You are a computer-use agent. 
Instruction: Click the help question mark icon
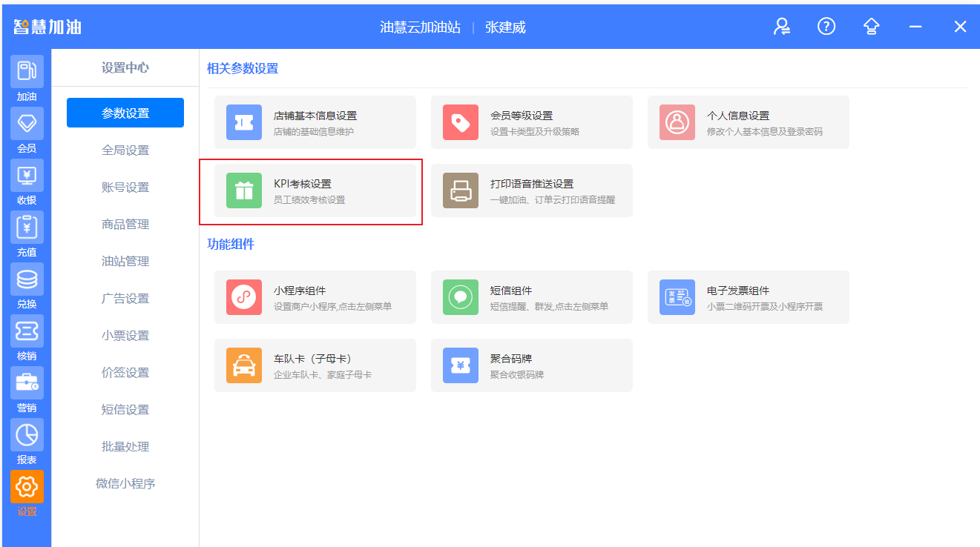tap(826, 27)
